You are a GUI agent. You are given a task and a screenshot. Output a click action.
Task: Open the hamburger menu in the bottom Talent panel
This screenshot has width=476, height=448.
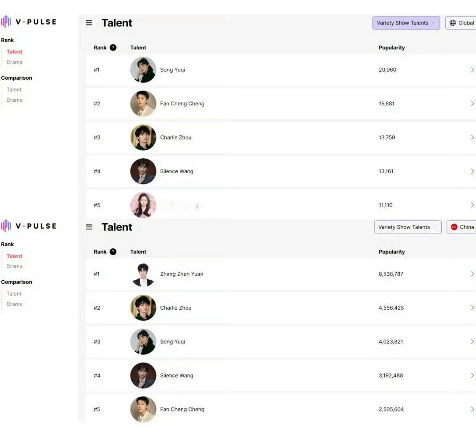click(x=89, y=227)
